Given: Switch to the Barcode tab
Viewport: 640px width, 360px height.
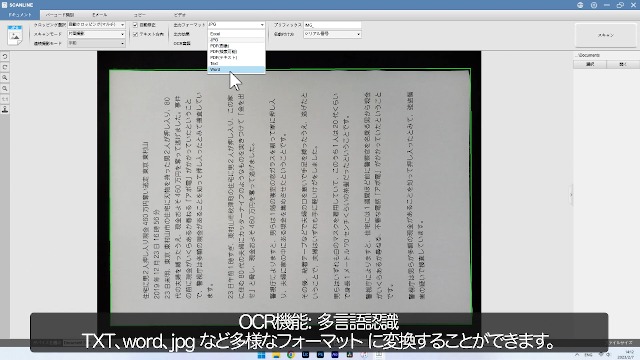Looking at the screenshot, I should click(x=60, y=15).
